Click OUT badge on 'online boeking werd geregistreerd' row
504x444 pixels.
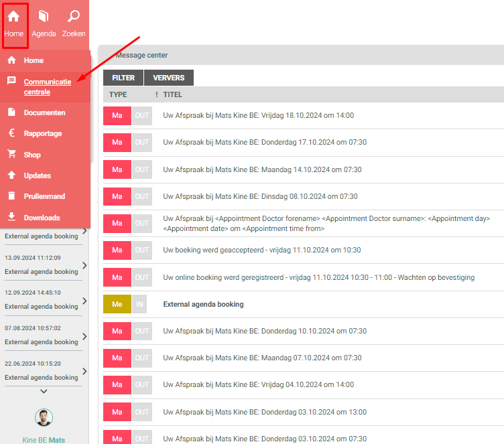coord(142,277)
